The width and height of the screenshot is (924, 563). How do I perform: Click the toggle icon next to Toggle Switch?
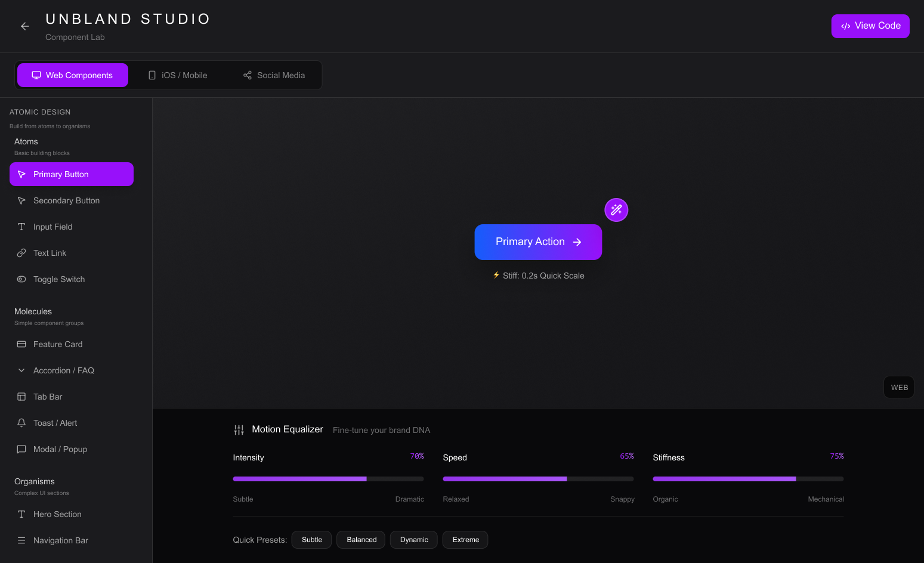coord(21,279)
